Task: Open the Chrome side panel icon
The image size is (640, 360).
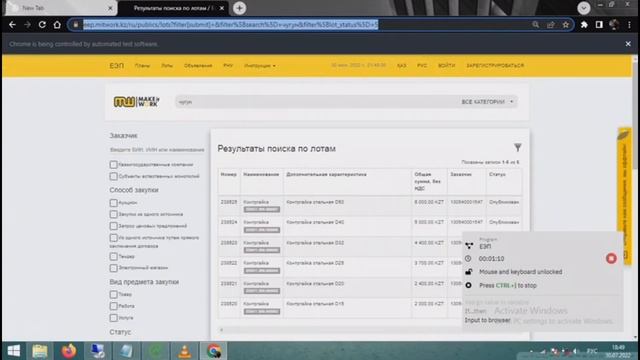Action: (599, 25)
